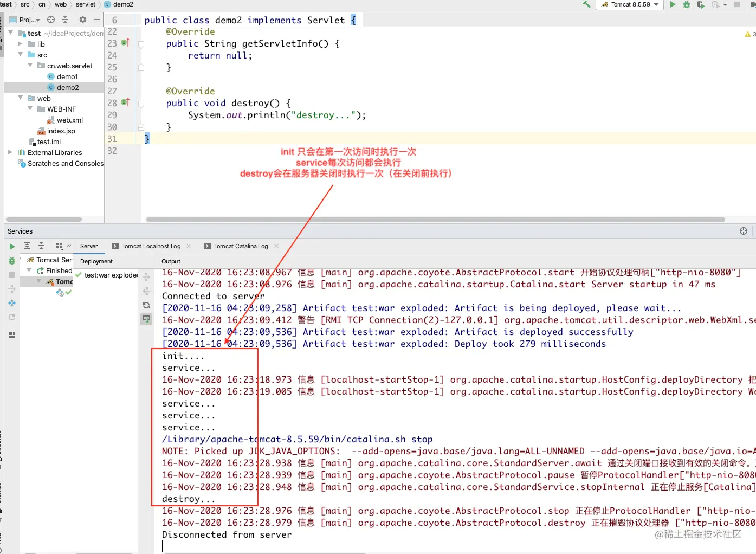
Task: Open Project panel settings gear
Action: (82, 20)
